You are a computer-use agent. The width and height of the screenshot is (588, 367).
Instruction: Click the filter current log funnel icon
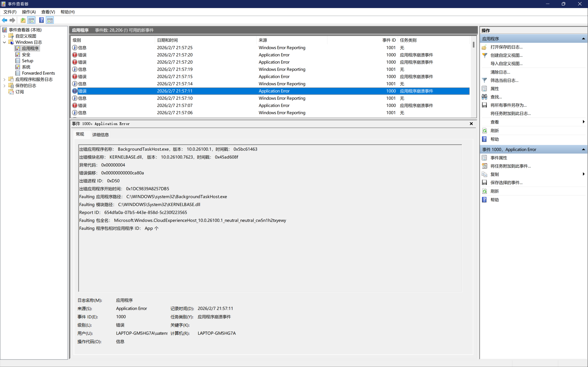click(484, 80)
